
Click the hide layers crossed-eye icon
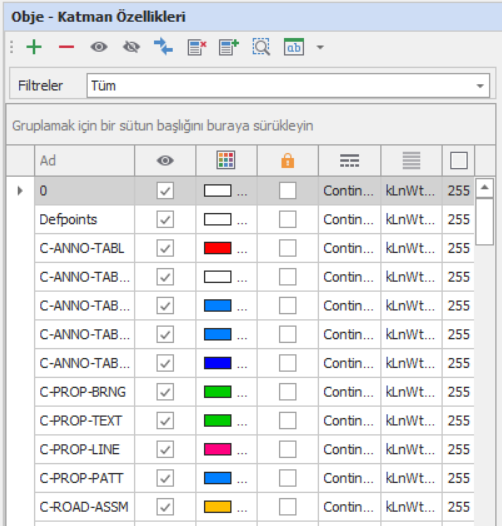(131, 47)
